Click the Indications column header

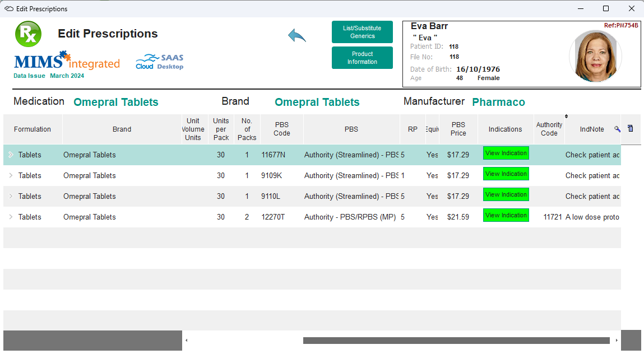pyautogui.click(x=505, y=129)
